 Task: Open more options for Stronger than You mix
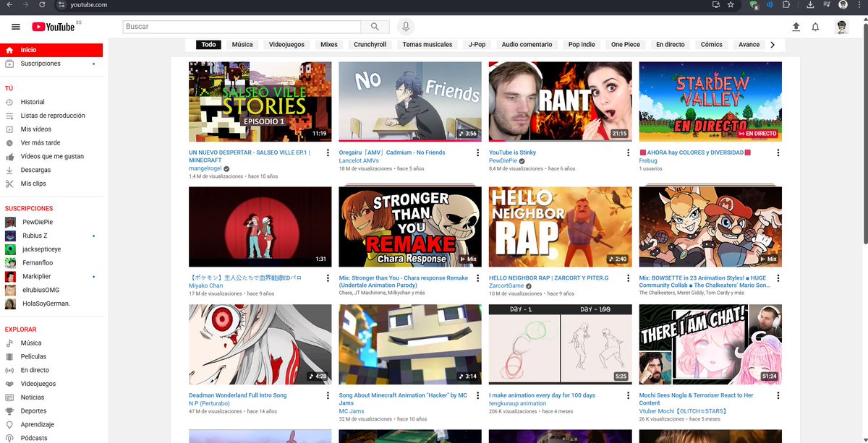[x=477, y=278]
